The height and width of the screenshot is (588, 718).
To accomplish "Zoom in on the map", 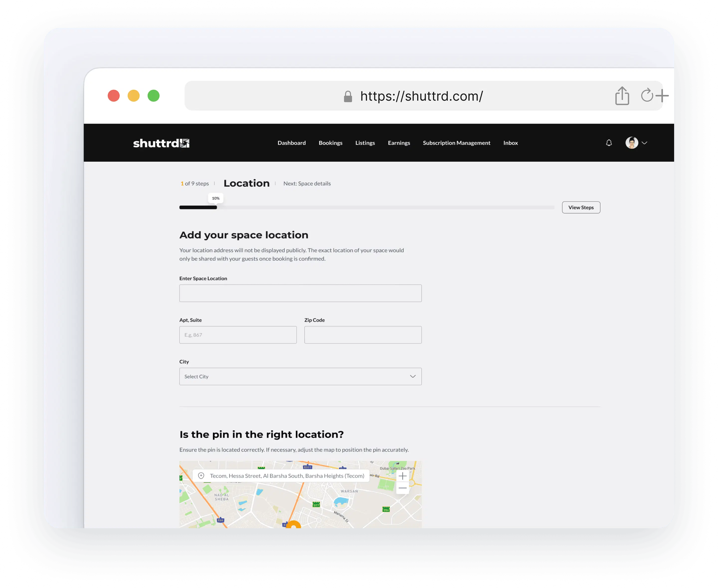I will (402, 476).
